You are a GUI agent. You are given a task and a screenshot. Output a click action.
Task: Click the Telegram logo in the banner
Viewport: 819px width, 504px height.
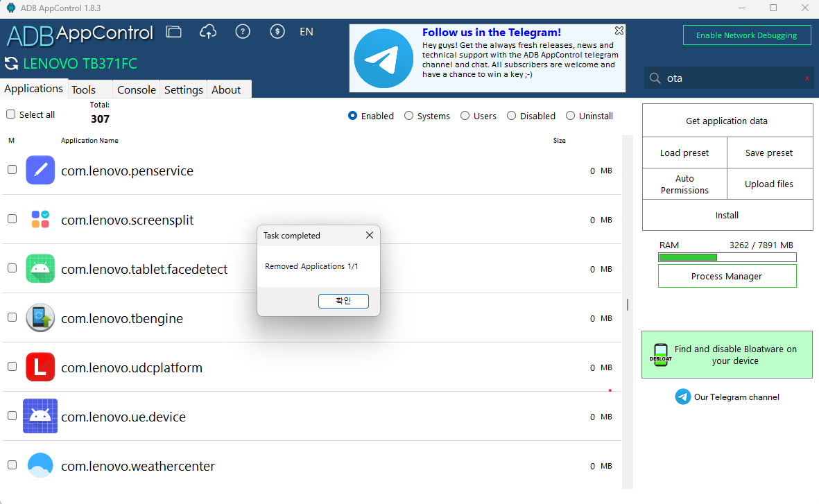click(383, 58)
